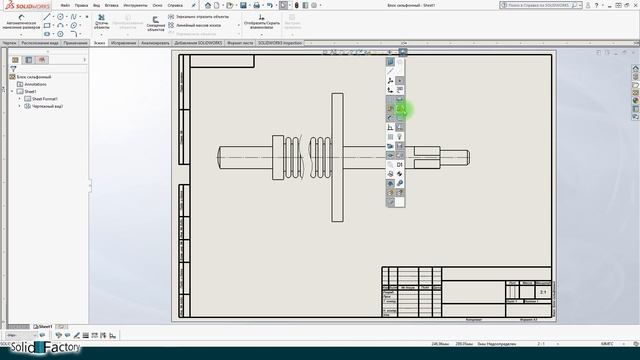
Task: Open the Справка menu
Action: [175, 5]
